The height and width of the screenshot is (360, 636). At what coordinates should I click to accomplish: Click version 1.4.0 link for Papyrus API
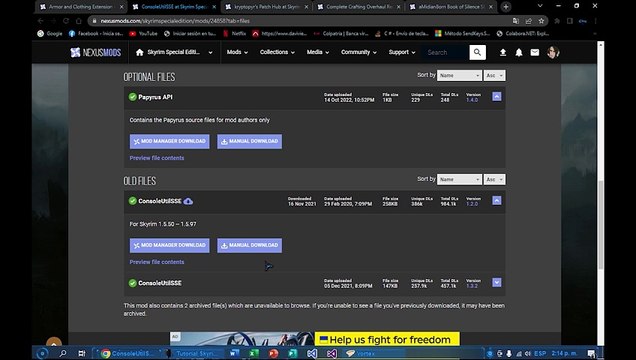(472, 100)
